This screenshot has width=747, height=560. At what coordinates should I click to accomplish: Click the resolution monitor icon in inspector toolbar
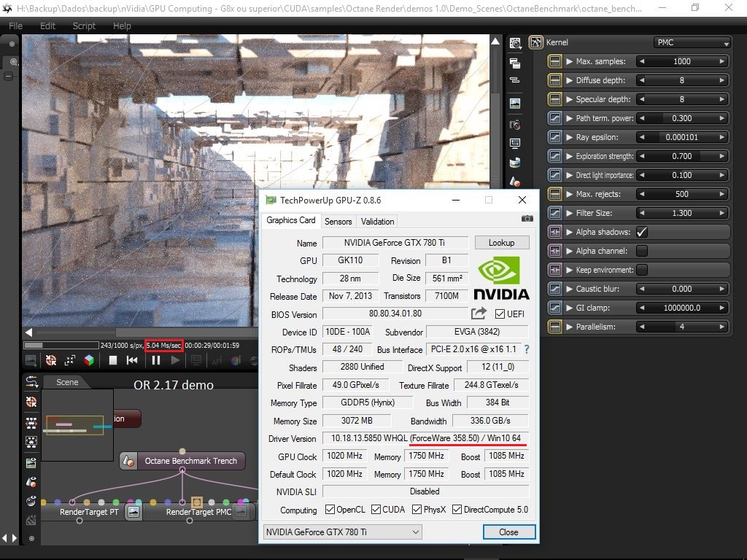pyautogui.click(x=515, y=143)
